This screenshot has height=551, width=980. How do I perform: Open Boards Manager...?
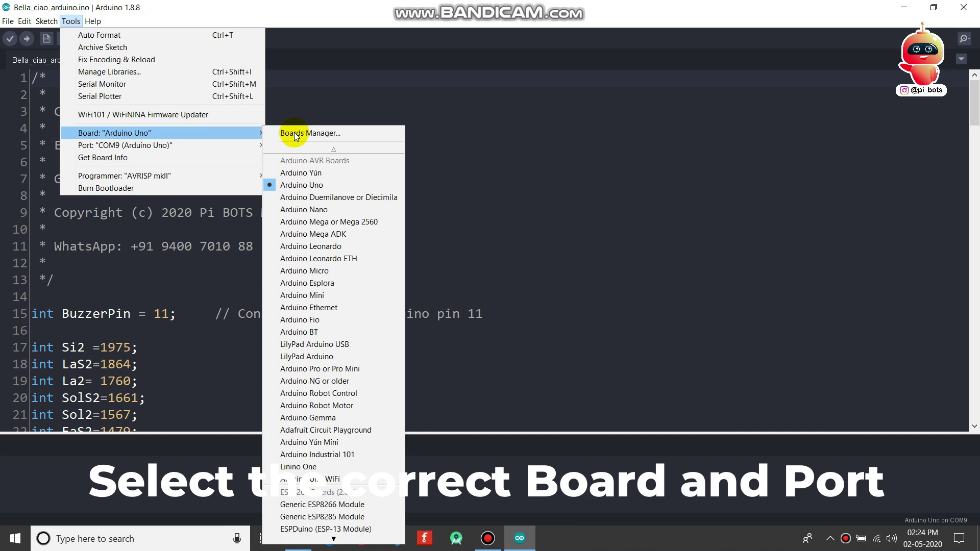pos(333,133)
